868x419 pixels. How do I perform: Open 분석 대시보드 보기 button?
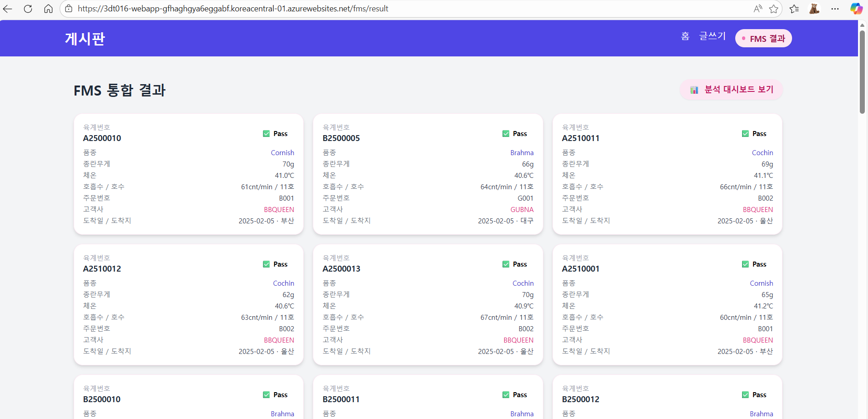click(x=731, y=90)
